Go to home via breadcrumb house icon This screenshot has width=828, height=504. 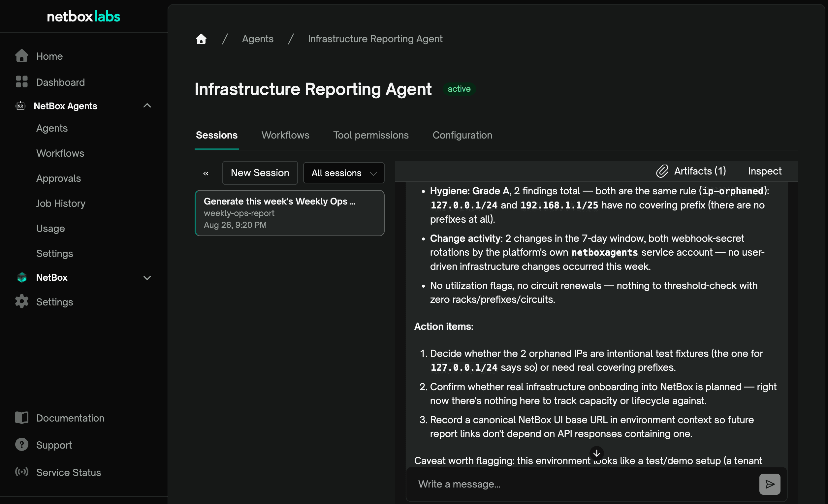[x=201, y=39]
